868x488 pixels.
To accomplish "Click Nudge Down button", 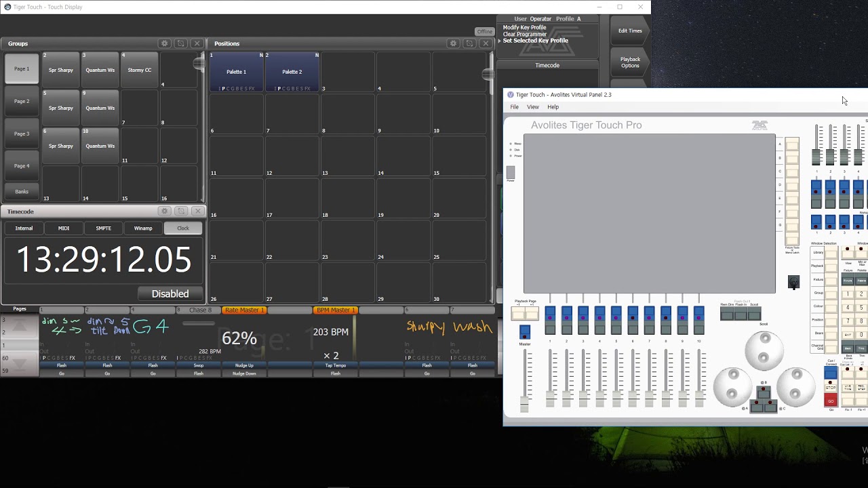I will [243, 373].
